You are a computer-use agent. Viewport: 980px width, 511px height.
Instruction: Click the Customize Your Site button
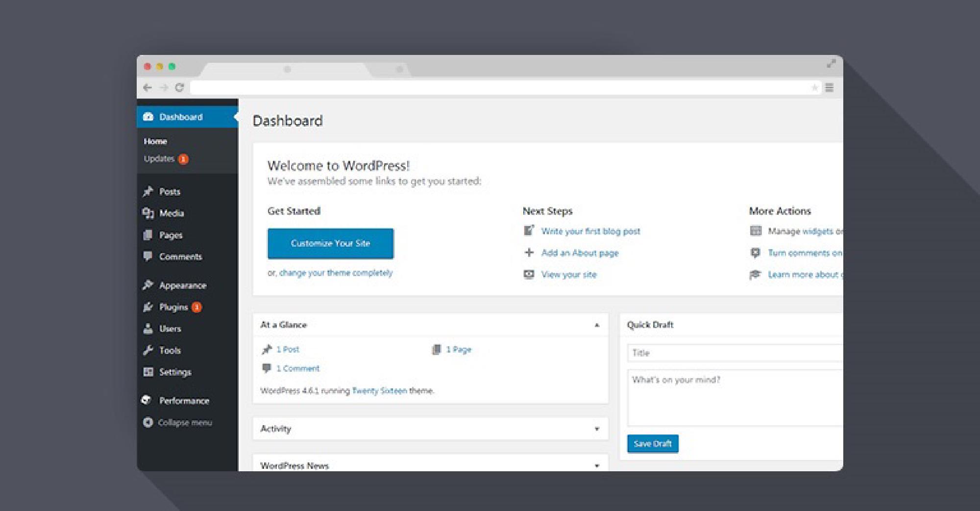[x=330, y=243]
